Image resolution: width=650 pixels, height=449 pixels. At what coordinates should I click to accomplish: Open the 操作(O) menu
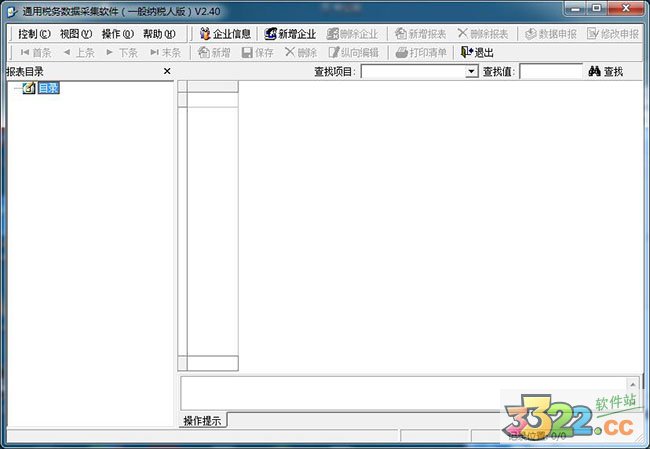(118, 34)
